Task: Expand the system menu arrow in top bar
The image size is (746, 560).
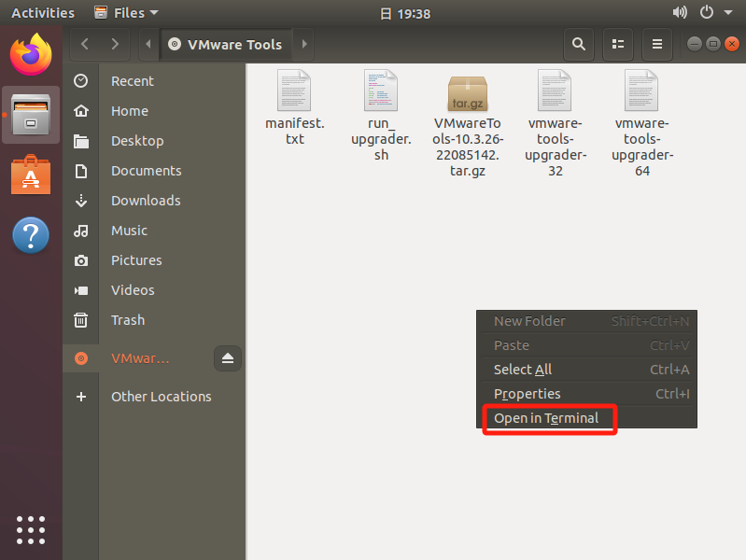Action: click(x=728, y=13)
